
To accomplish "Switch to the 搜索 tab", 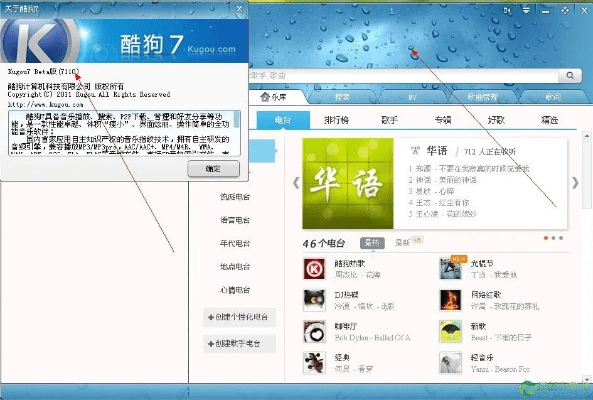I will pyautogui.click(x=342, y=97).
